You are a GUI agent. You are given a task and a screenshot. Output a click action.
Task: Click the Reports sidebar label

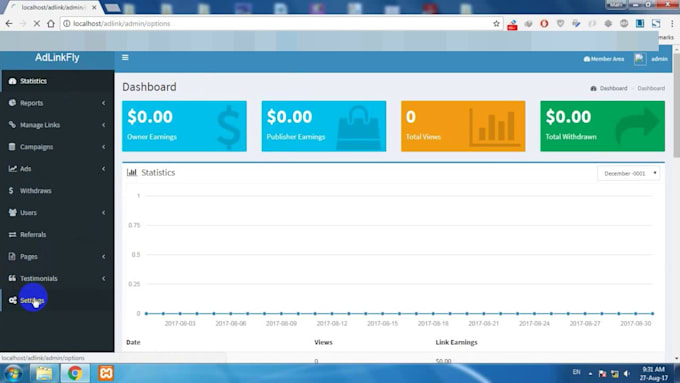click(x=32, y=103)
